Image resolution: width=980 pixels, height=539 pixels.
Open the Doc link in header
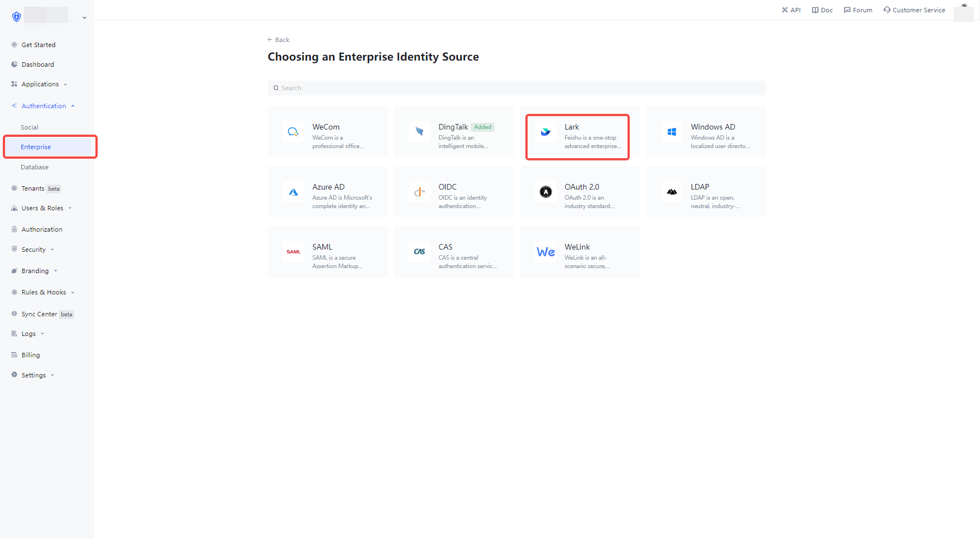tap(822, 10)
